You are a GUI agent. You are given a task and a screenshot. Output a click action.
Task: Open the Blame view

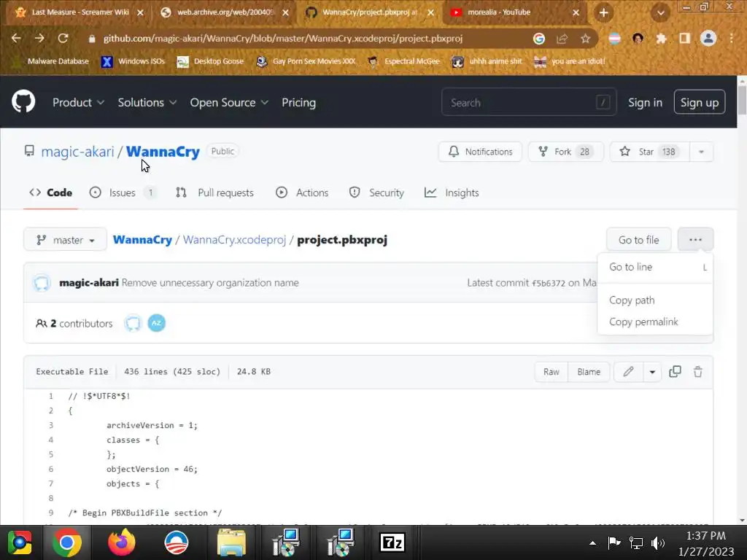pos(589,371)
